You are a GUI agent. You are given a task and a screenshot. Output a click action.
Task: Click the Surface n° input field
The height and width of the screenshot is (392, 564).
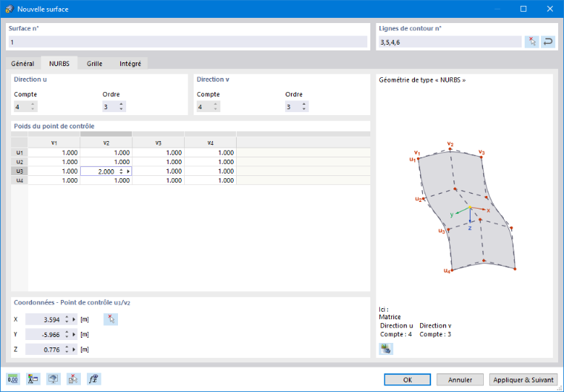(x=188, y=42)
